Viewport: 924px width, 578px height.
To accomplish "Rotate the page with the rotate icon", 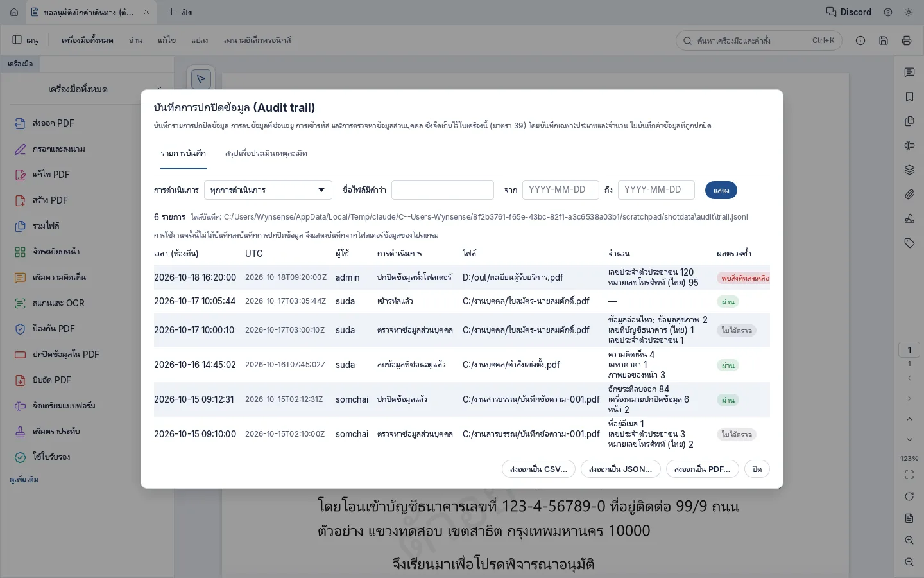I will pos(909,496).
